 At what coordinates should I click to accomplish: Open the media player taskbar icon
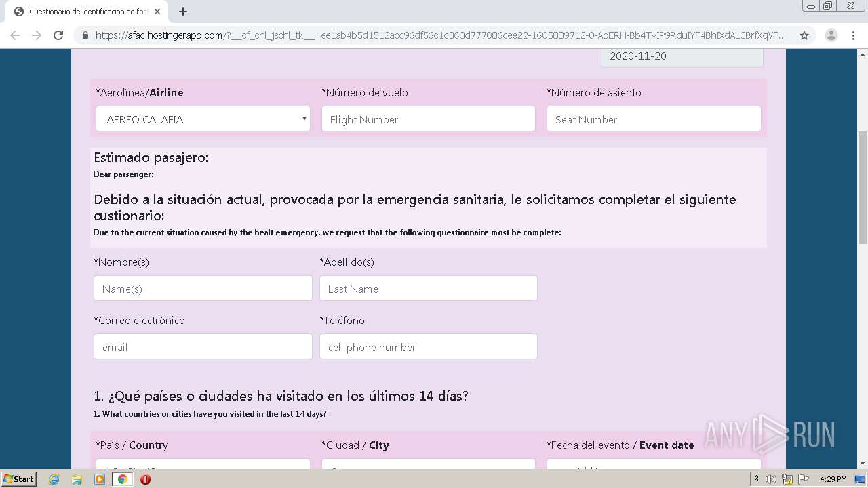(x=100, y=479)
